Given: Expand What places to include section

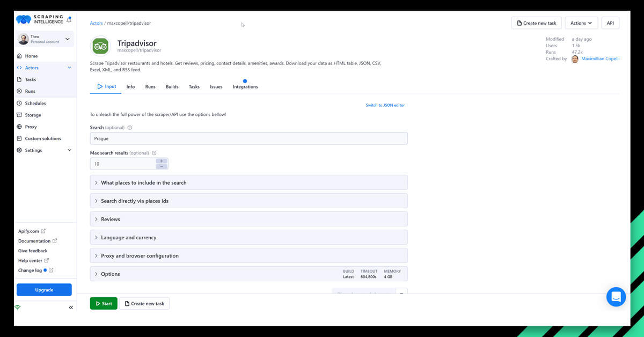Looking at the screenshot, I should (248, 182).
